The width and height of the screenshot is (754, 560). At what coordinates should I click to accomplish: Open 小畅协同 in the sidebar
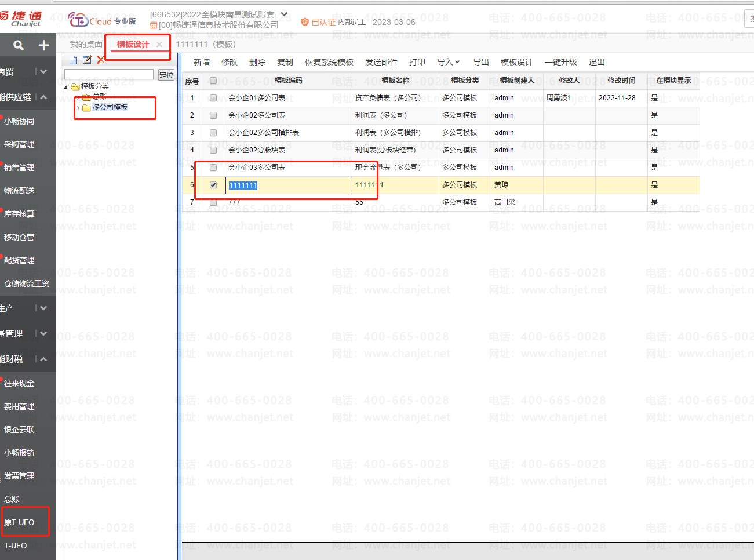coord(19,121)
